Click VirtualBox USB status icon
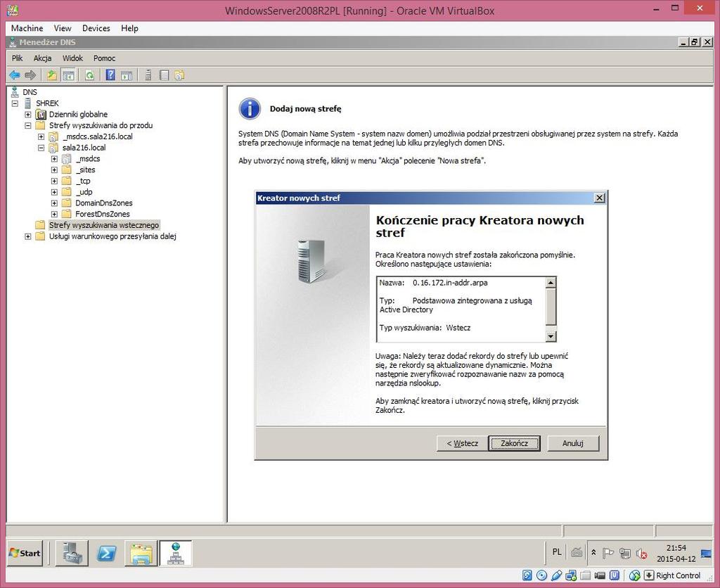Image resolution: width=720 pixels, height=588 pixels. [x=557, y=575]
